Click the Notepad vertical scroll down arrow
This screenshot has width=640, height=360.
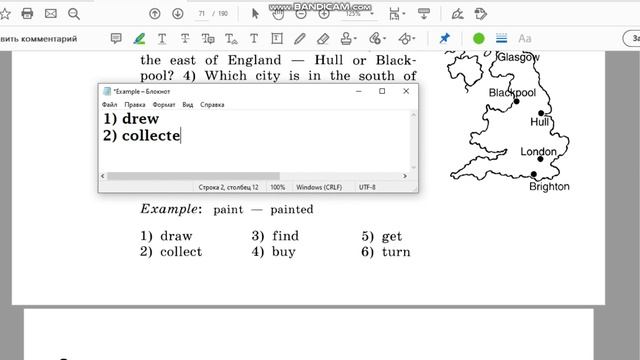[x=413, y=167]
